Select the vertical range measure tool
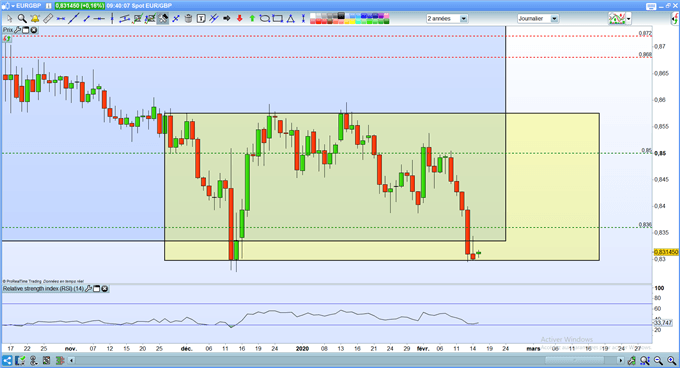Viewport: 680px width, 368px height. [x=303, y=19]
